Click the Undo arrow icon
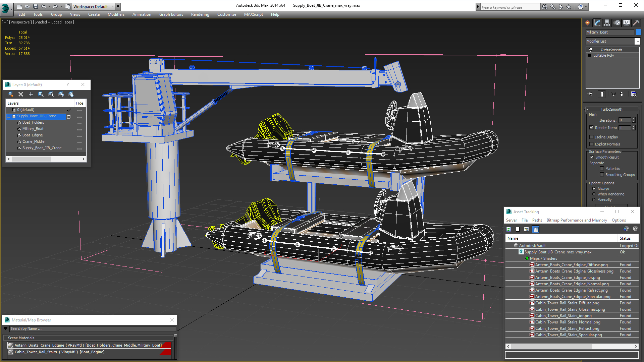The height and width of the screenshot is (362, 644). point(44,6)
